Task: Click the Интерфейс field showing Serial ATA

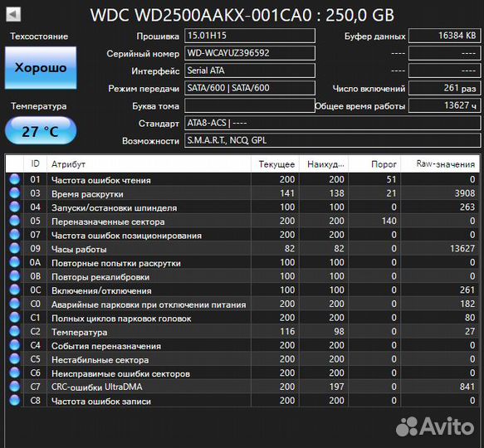Action: click(250, 71)
